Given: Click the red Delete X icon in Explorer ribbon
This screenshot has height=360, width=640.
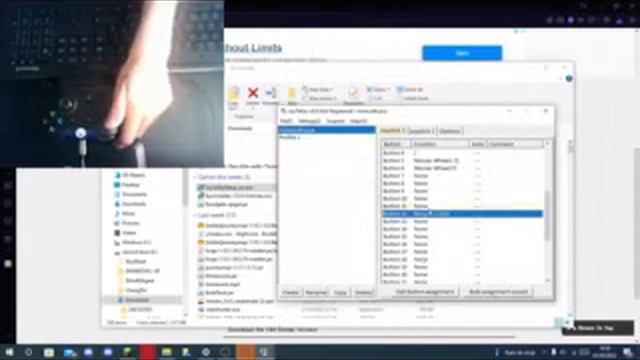Looking at the screenshot, I should pyautogui.click(x=253, y=93).
